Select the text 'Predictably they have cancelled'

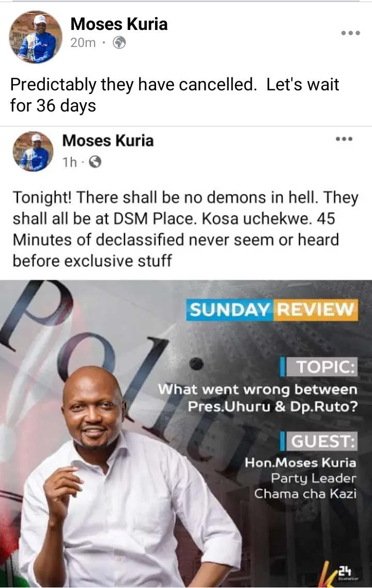coord(132,85)
